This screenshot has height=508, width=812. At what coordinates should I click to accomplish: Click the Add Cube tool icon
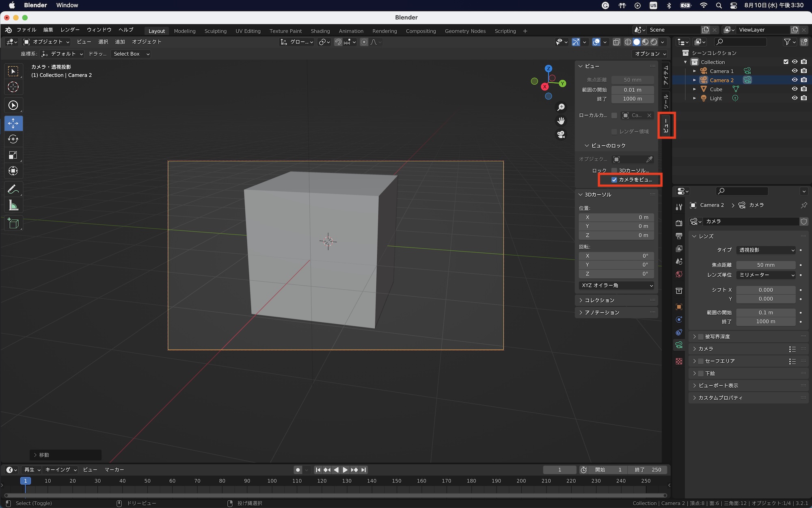13,224
